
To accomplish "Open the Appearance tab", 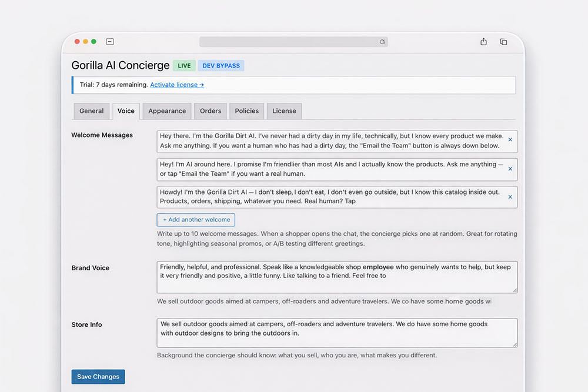I will point(167,111).
